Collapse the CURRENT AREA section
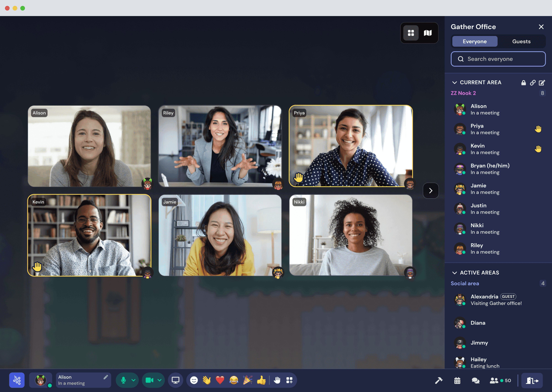This screenshot has height=392, width=552. click(x=454, y=83)
